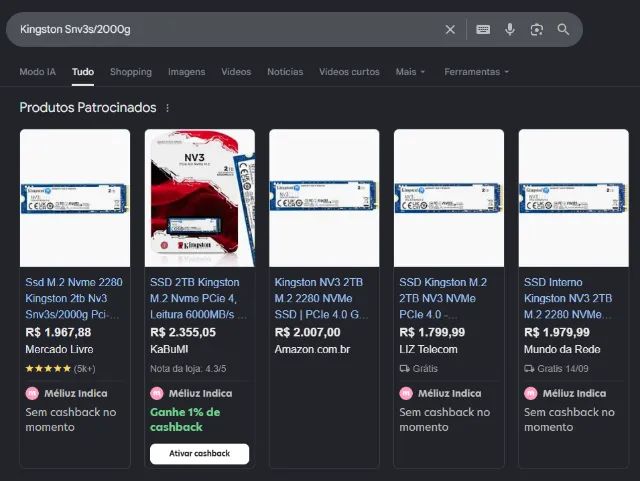Open the three-dot menu beside Produtos Patrocinados
640x481 pixels.
coord(167,108)
